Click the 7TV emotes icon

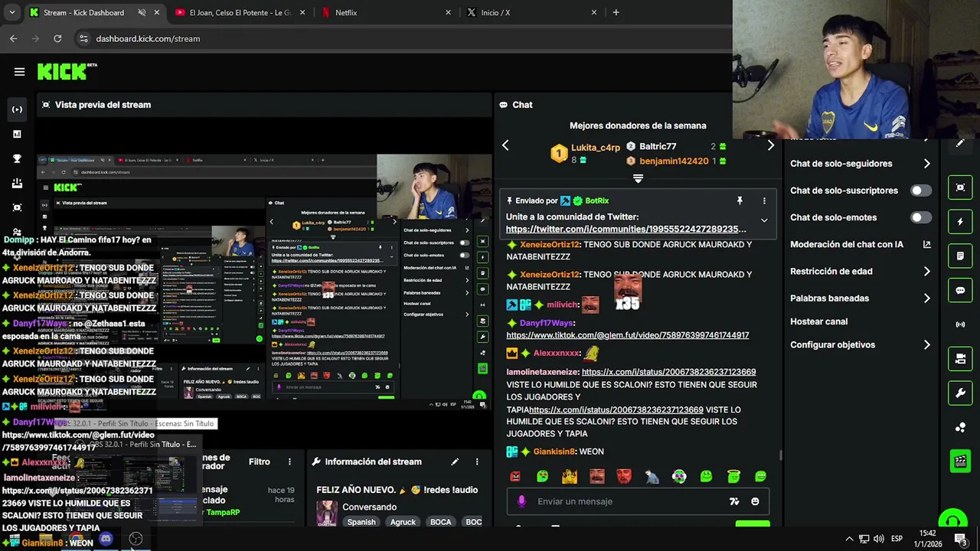734,501
